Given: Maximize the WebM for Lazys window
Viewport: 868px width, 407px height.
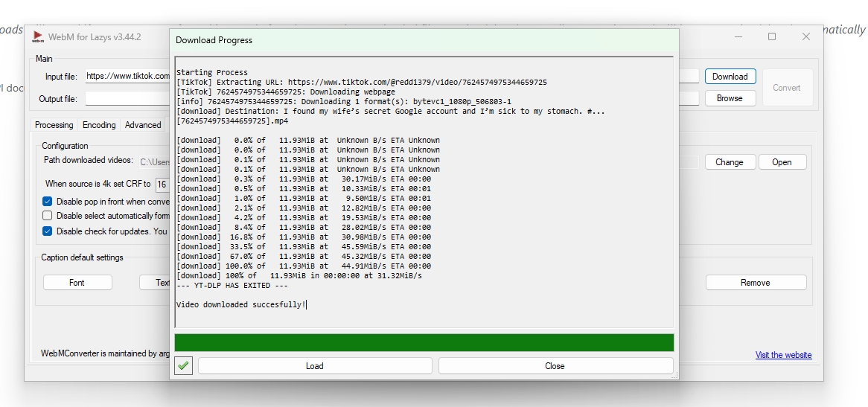Looking at the screenshot, I should coord(772,36).
